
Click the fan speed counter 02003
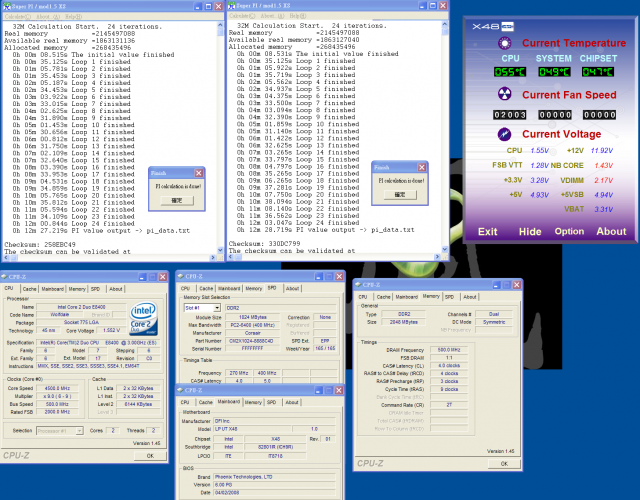(x=510, y=115)
